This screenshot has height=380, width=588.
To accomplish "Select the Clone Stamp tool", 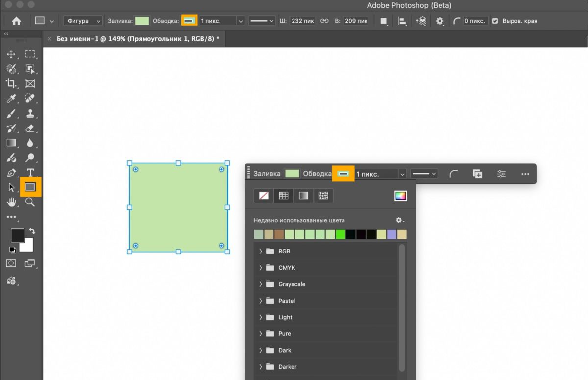I will 30,114.
